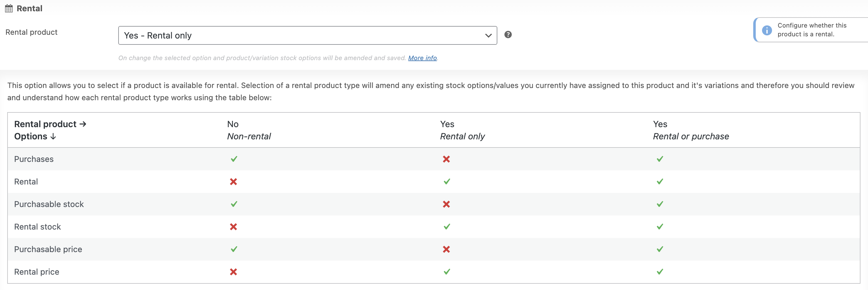Click the red cross for Non-rental Rental stock

coord(234,226)
